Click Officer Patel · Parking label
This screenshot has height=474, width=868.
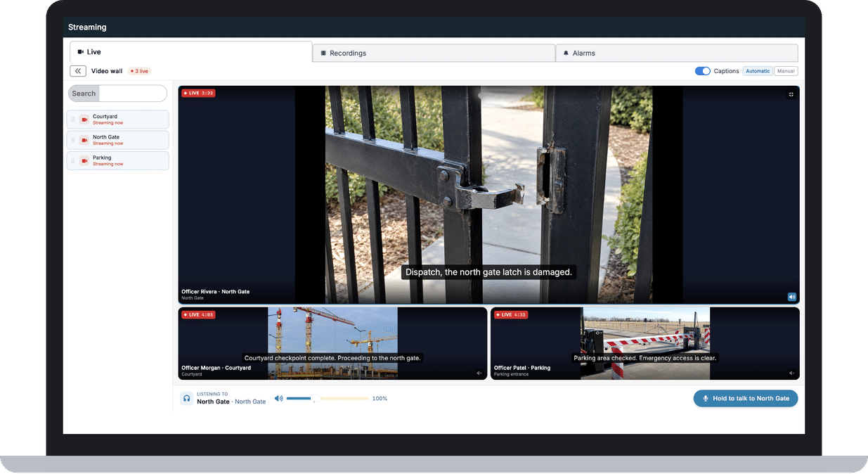tap(522, 367)
